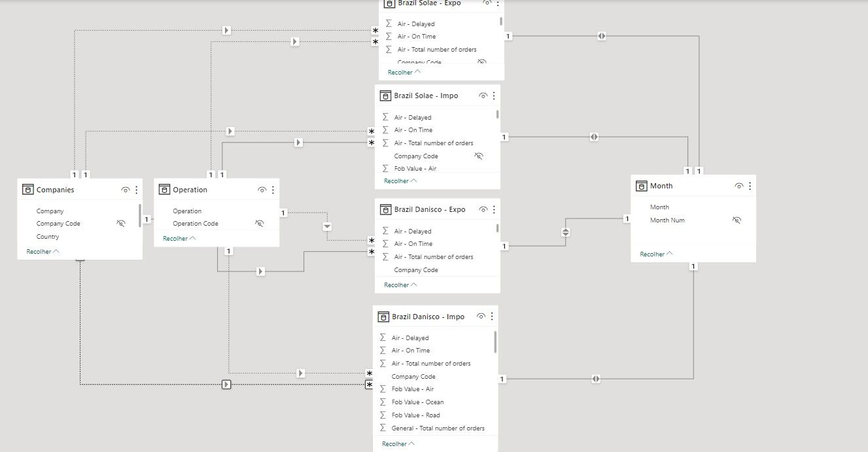Select arrow on solid Operation–Solae Impo relationship

coord(298,142)
